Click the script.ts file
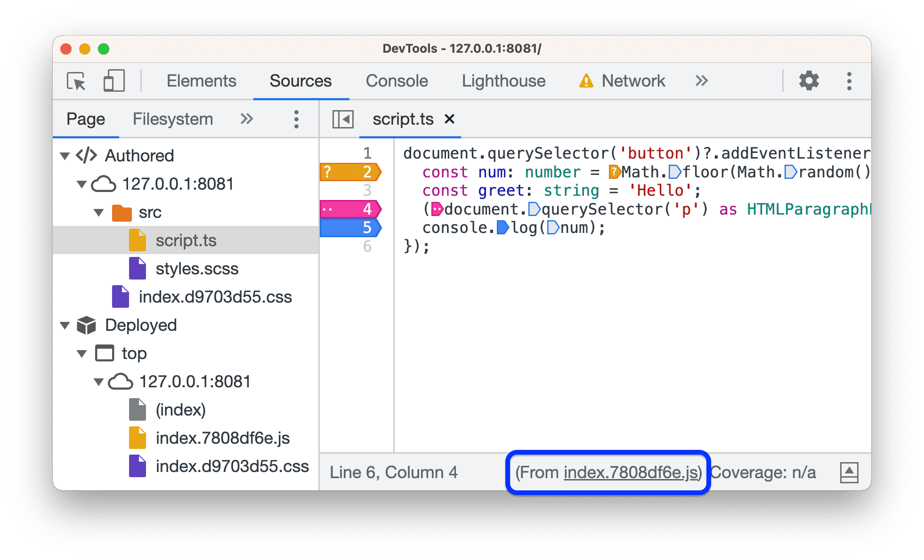 tap(178, 240)
